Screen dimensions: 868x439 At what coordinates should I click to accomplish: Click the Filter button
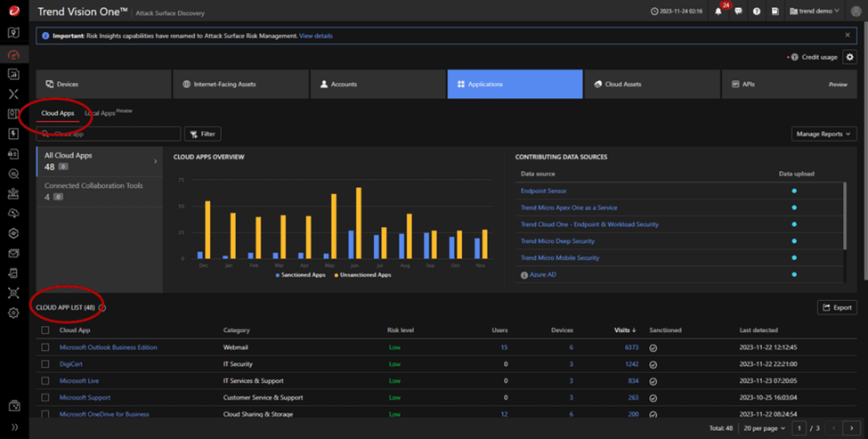tap(203, 134)
